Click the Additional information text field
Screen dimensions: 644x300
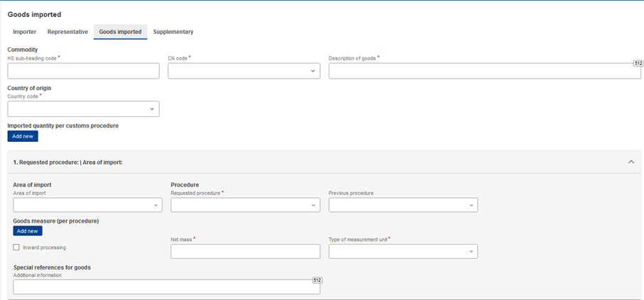166,287
